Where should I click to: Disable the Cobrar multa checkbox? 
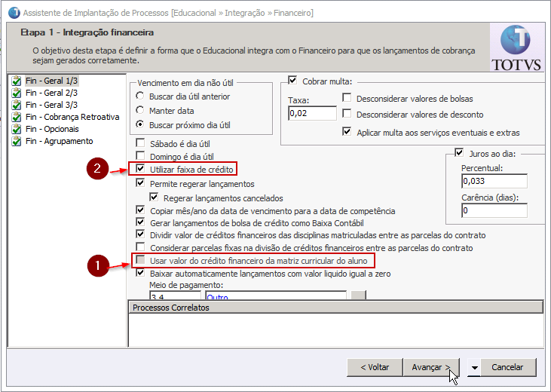[293, 81]
